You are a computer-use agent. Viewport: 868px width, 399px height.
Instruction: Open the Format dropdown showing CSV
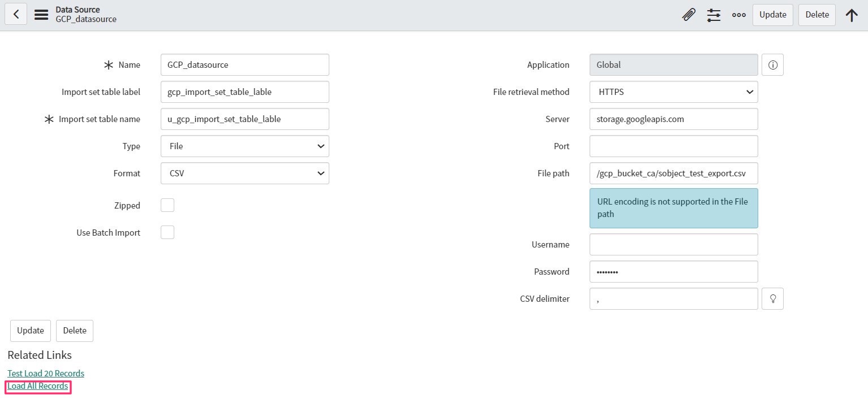pos(244,173)
